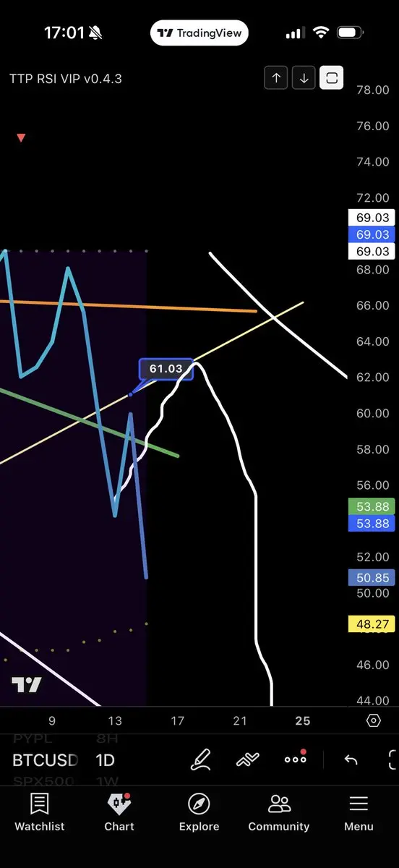Viewport: 399px width, 868px height.
Task: Open TTP RSI VIP v0.4.3 indicator title
Action: click(x=66, y=79)
